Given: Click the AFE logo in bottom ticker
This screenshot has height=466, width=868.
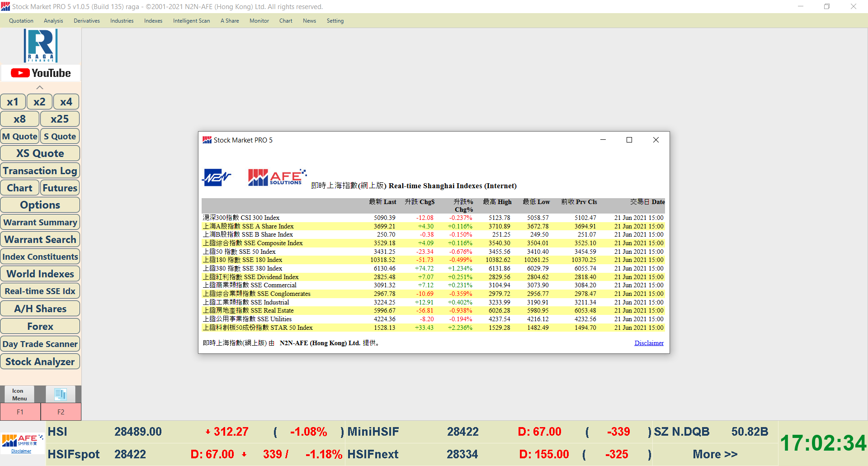Looking at the screenshot, I should pyautogui.click(x=22, y=440).
